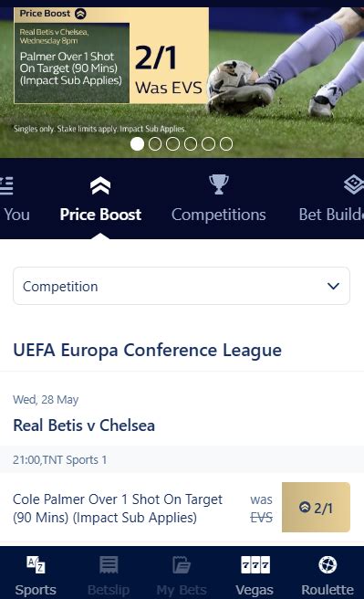This screenshot has height=599, width=364.
Task: Open the My Bets folder icon
Action: click(182, 564)
